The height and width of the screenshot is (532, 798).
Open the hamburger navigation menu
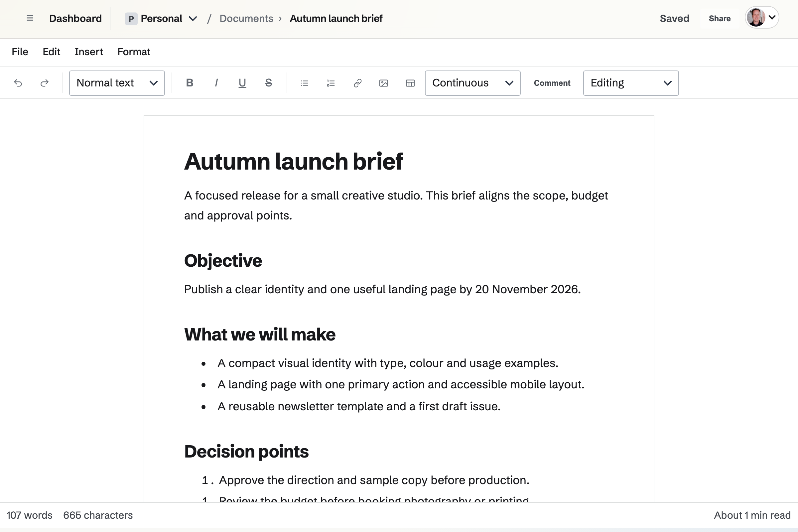[x=30, y=18]
